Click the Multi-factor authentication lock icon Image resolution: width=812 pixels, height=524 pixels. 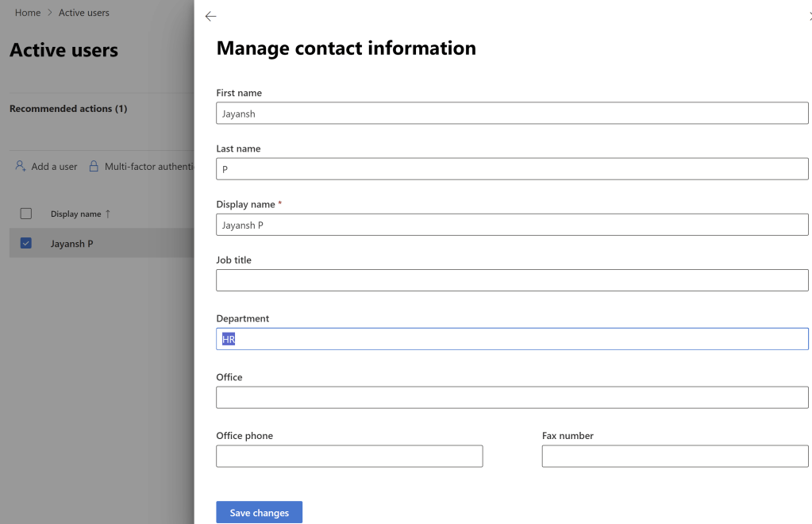[x=94, y=167]
